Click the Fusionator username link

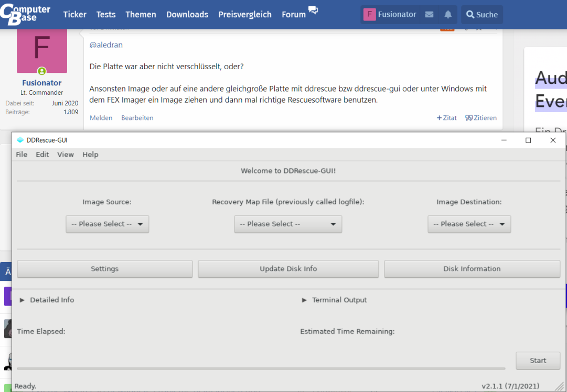click(x=42, y=83)
